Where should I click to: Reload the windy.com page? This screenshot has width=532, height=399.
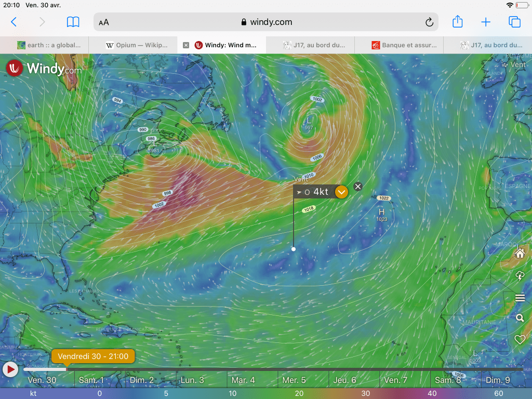[x=429, y=22]
